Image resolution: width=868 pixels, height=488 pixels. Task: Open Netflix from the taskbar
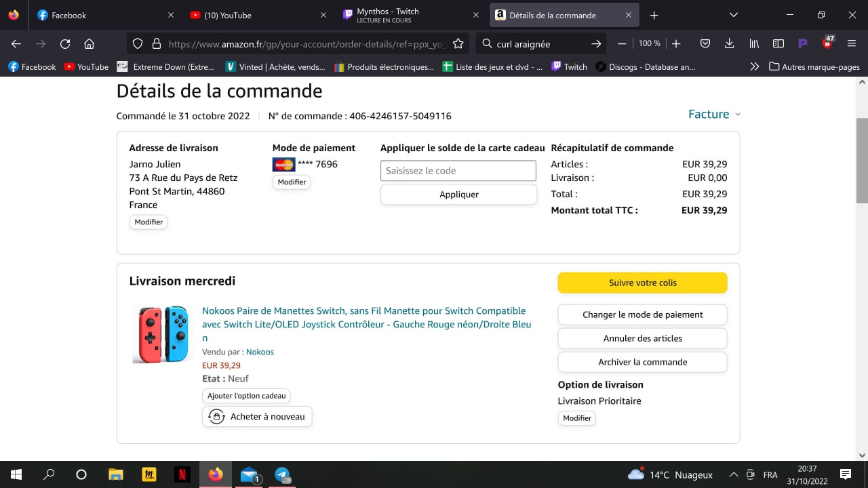182,474
